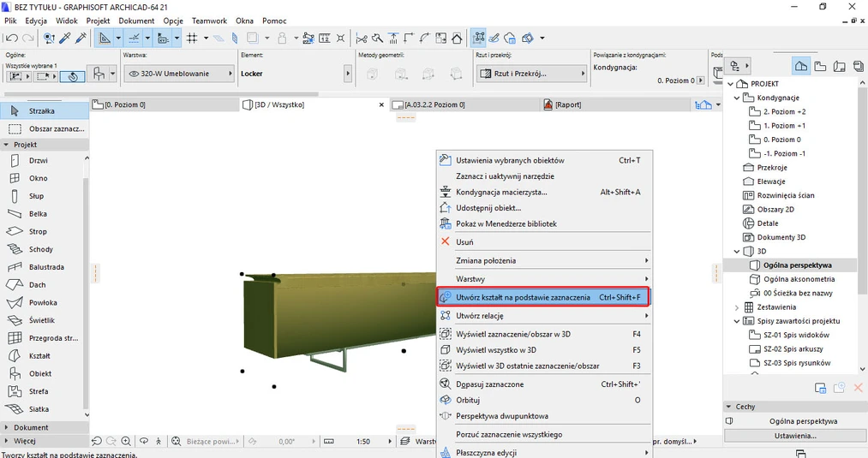Click the inject parameters syringe icon

[81, 39]
